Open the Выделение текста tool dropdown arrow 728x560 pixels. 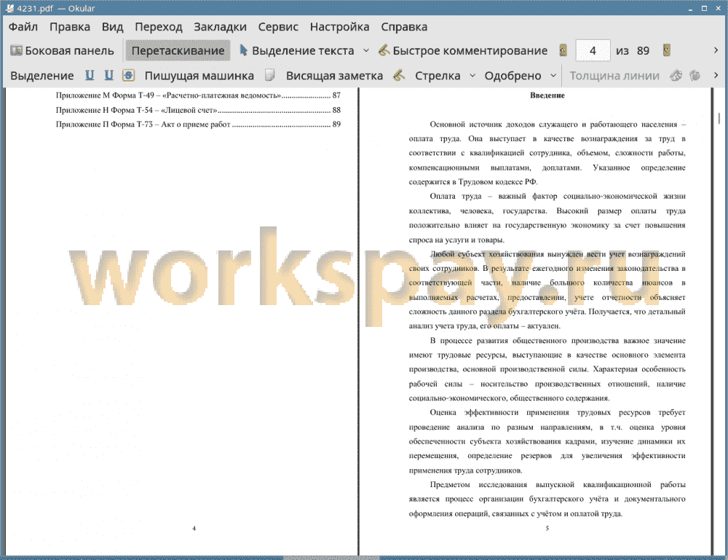(x=366, y=51)
